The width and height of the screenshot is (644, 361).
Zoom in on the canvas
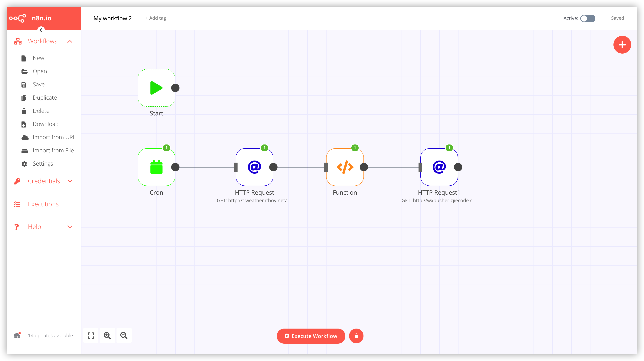click(107, 336)
